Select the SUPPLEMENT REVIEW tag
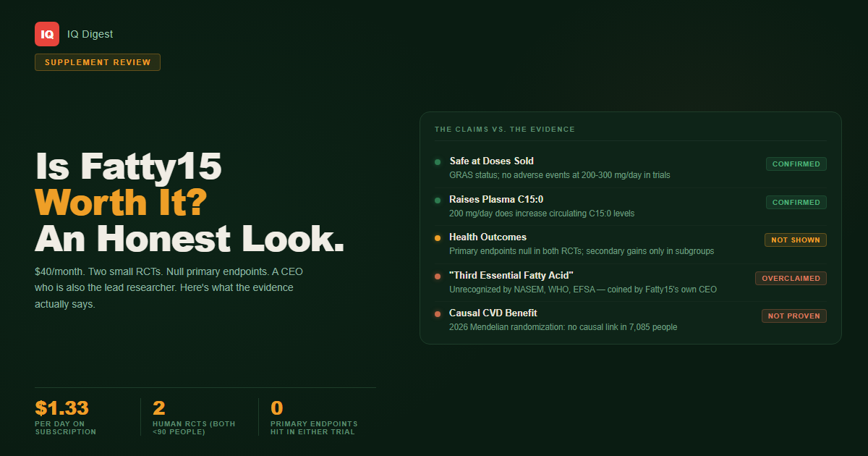This screenshot has height=456, width=868. (98, 62)
